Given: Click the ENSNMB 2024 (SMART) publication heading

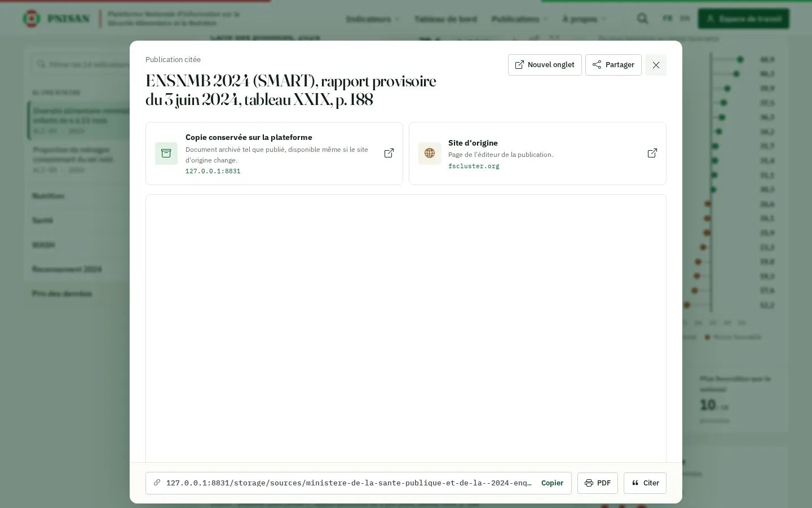Looking at the screenshot, I should tap(291, 90).
